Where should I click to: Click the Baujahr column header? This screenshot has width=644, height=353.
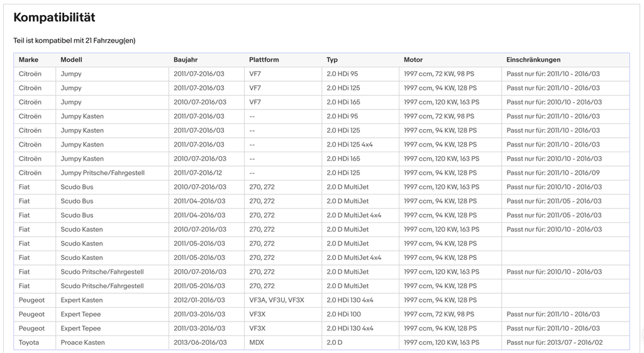click(x=186, y=60)
